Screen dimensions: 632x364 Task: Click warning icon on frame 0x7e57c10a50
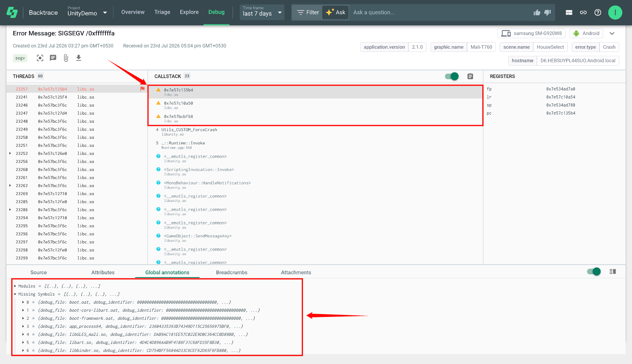tap(159, 103)
